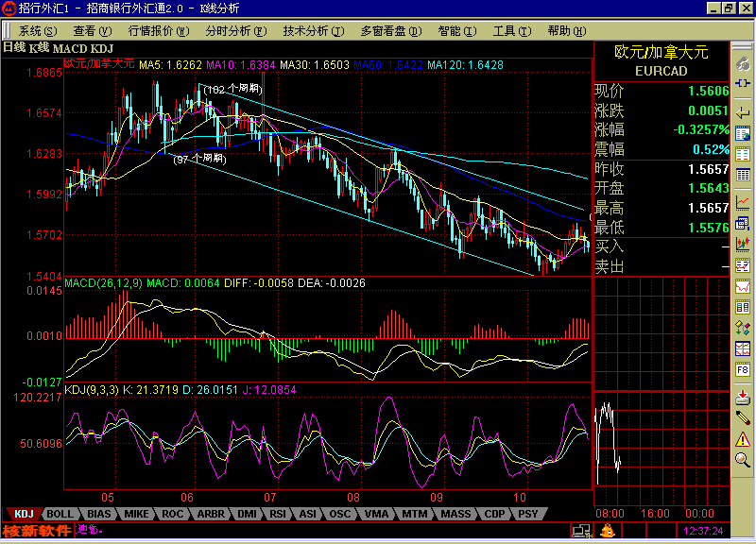Image resolution: width=756 pixels, height=544 pixels.
Task: Click the 12:37:24 clock in status bar
Action: click(703, 531)
